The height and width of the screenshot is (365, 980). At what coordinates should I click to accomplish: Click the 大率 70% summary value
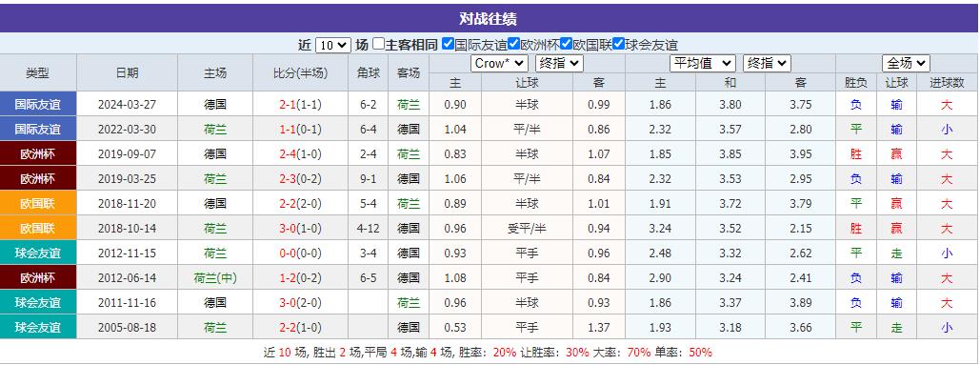pyautogui.click(x=639, y=353)
